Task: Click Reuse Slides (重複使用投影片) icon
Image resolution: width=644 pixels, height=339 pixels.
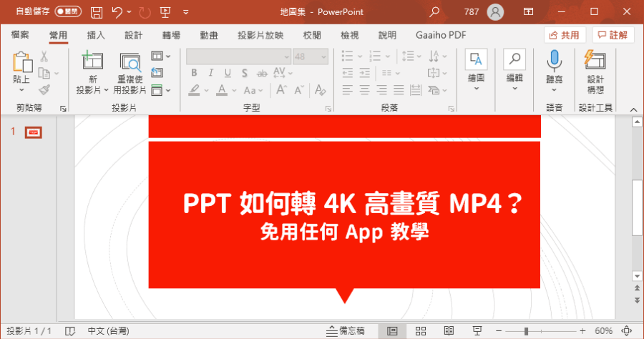Action: pyautogui.click(x=130, y=62)
